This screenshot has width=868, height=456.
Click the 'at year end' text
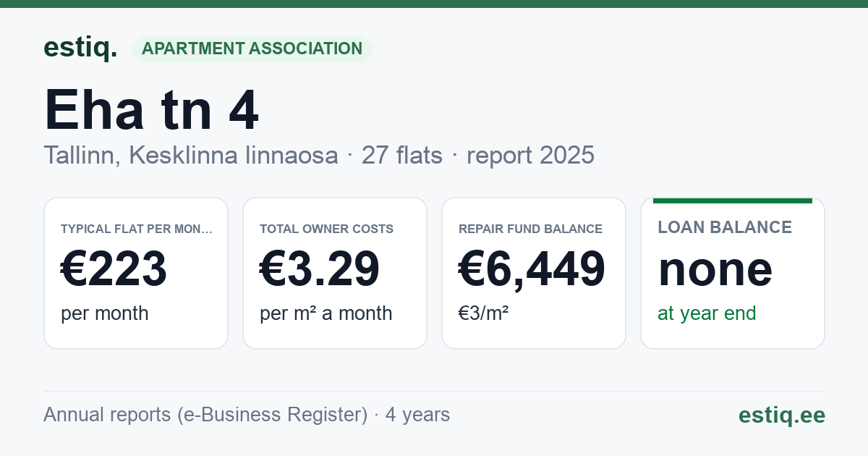[707, 313]
